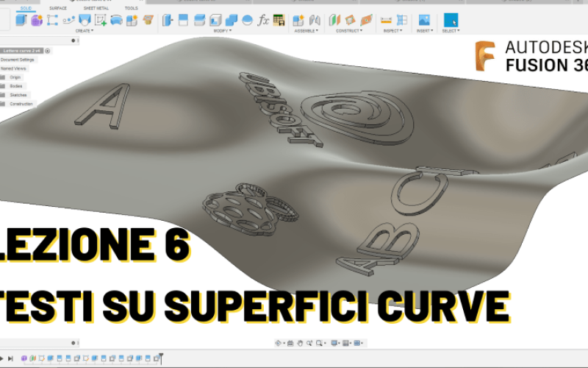Image resolution: width=588 pixels, height=368 pixels.
Task: Open the CREATE dropdown menu
Action: pyautogui.click(x=85, y=31)
